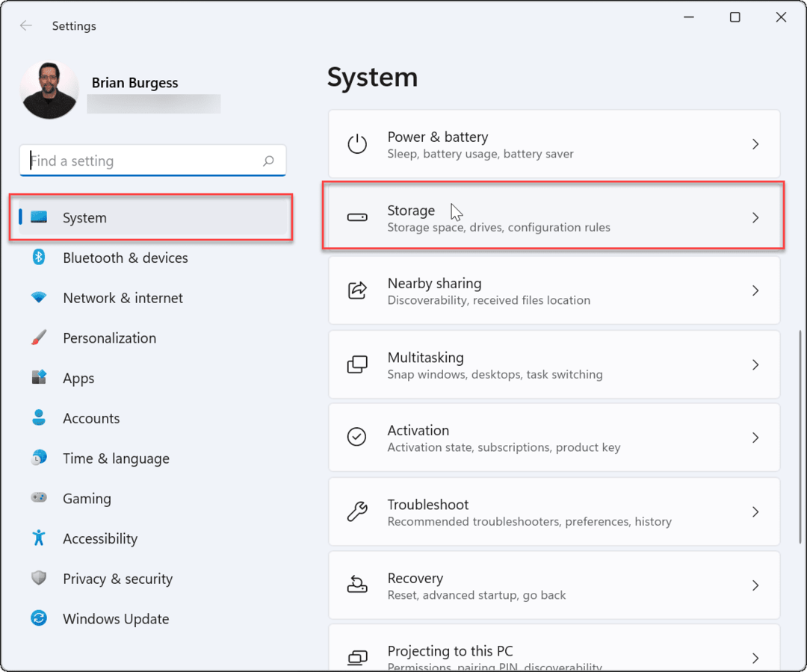Open the Recovery options
The height and width of the screenshot is (672, 807).
tap(553, 585)
